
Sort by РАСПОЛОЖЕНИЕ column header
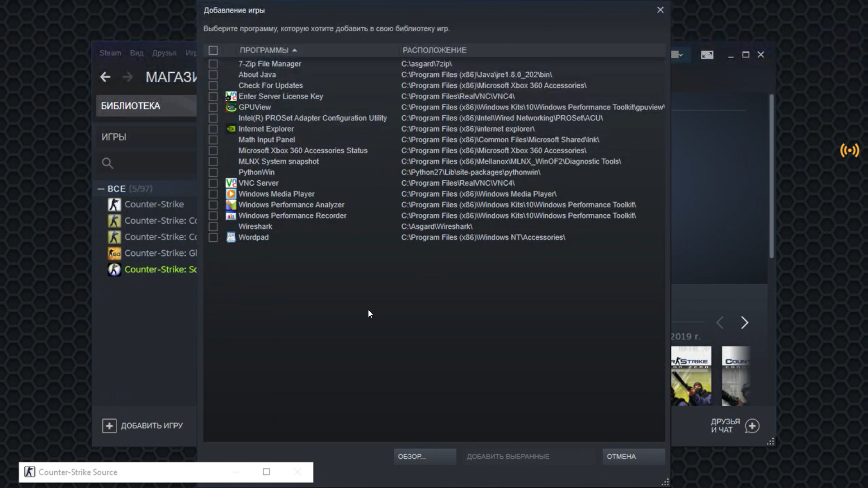[x=434, y=50]
